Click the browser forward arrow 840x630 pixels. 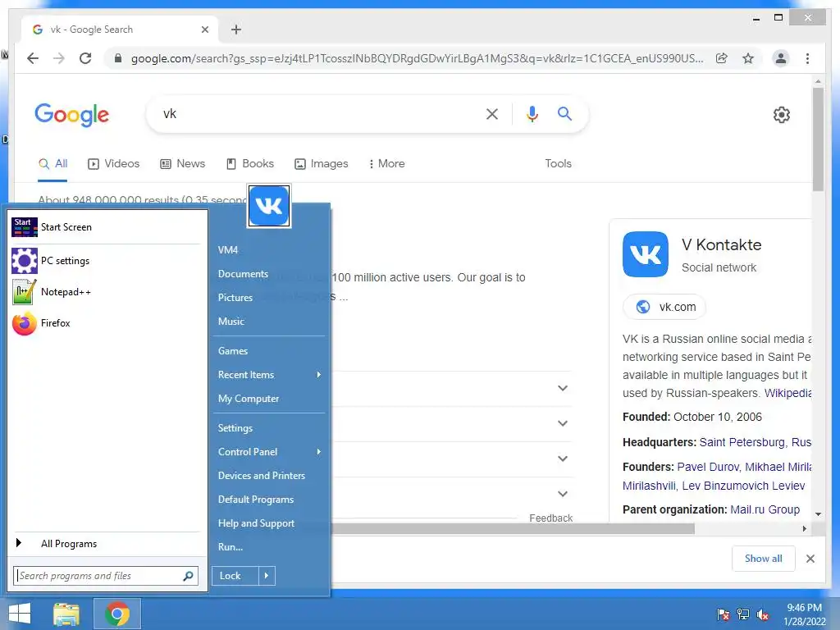coord(59,58)
